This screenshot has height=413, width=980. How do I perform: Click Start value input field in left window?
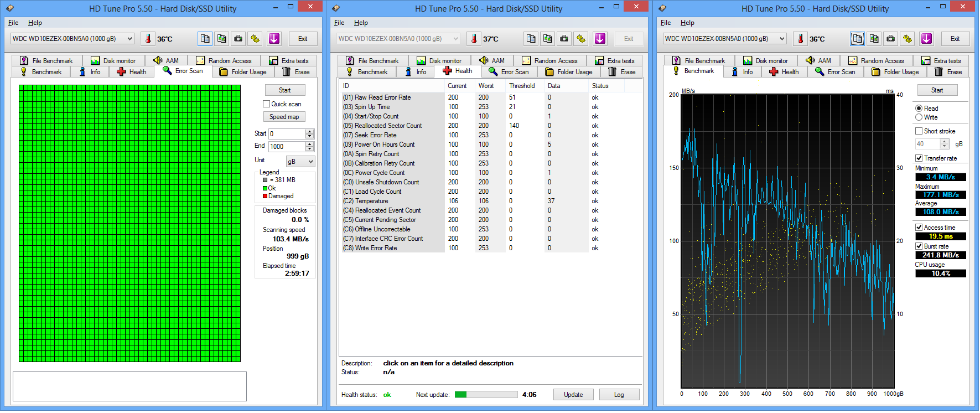287,134
